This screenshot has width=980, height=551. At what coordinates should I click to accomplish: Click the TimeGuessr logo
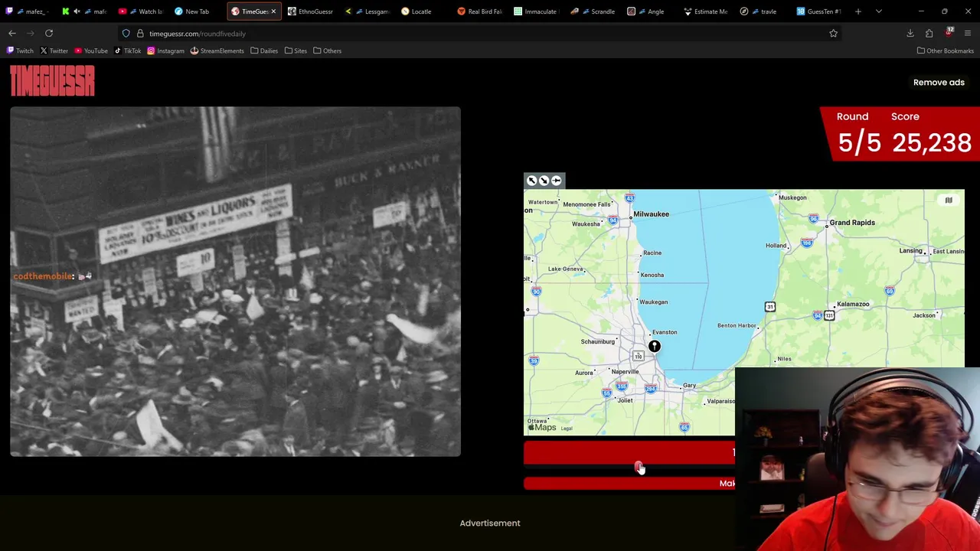pos(52,81)
